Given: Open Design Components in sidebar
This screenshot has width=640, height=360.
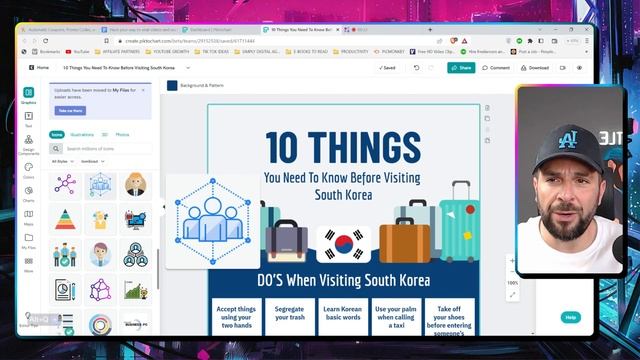Looking at the screenshot, I should pyautogui.click(x=29, y=144).
